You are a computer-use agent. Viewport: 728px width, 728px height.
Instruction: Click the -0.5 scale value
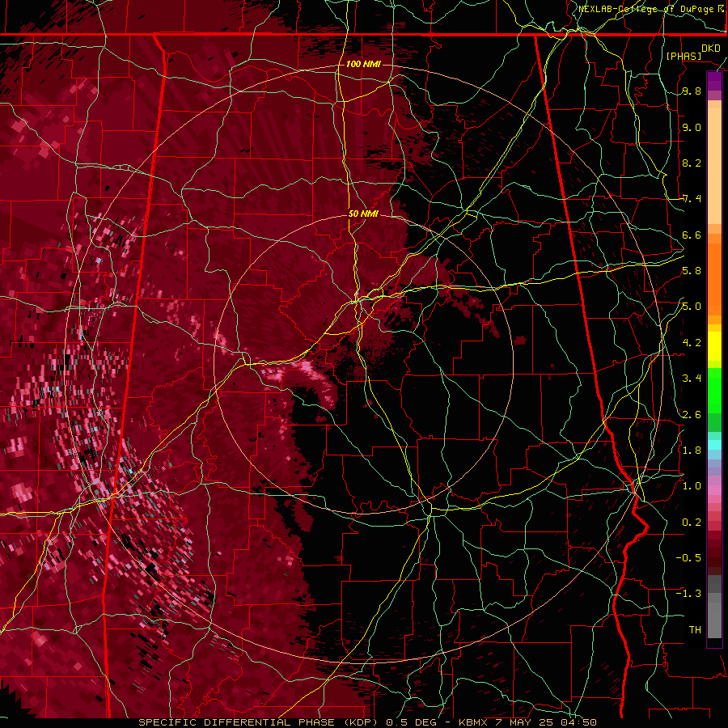(x=688, y=558)
